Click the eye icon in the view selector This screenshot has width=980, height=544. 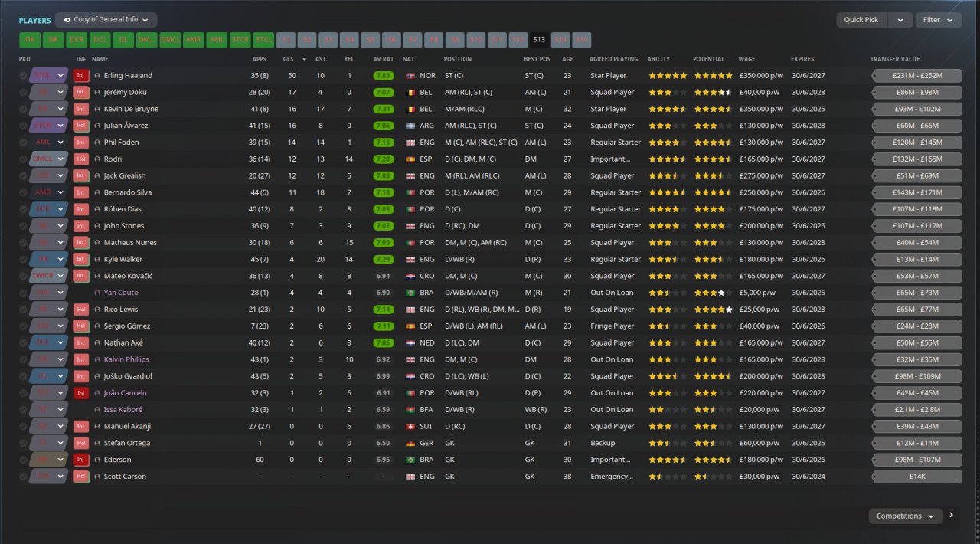click(x=67, y=20)
